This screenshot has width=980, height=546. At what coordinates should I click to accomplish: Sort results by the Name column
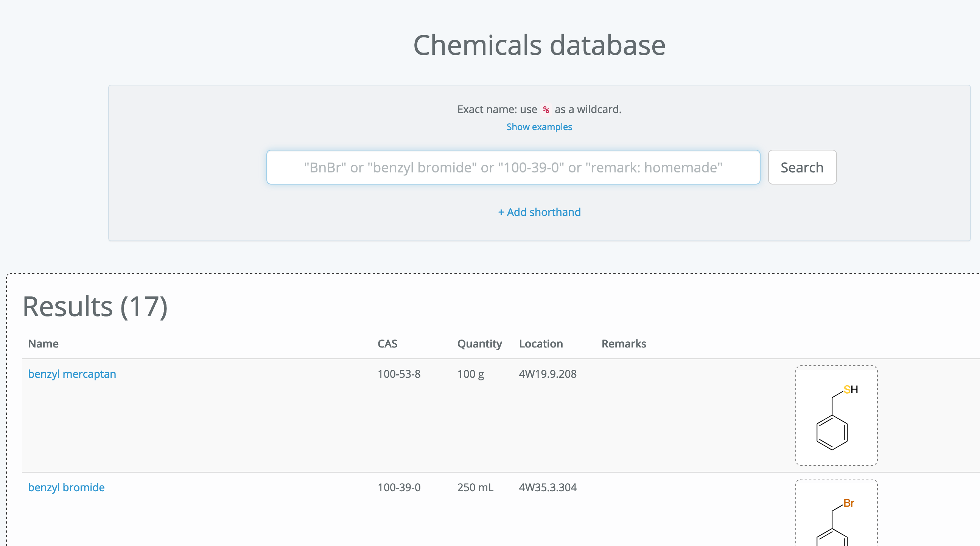pyautogui.click(x=43, y=343)
